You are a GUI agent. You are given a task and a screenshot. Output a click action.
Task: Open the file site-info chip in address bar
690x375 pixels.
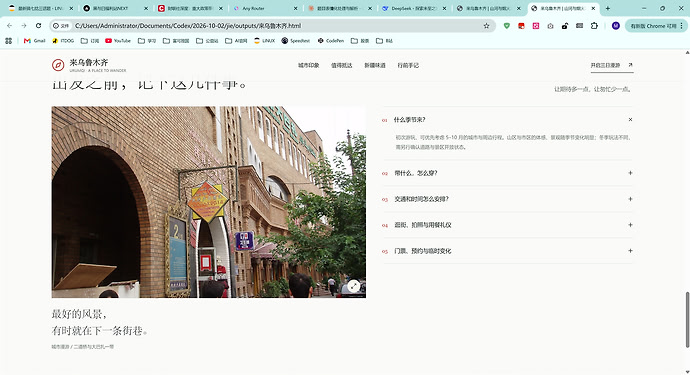(x=61, y=26)
